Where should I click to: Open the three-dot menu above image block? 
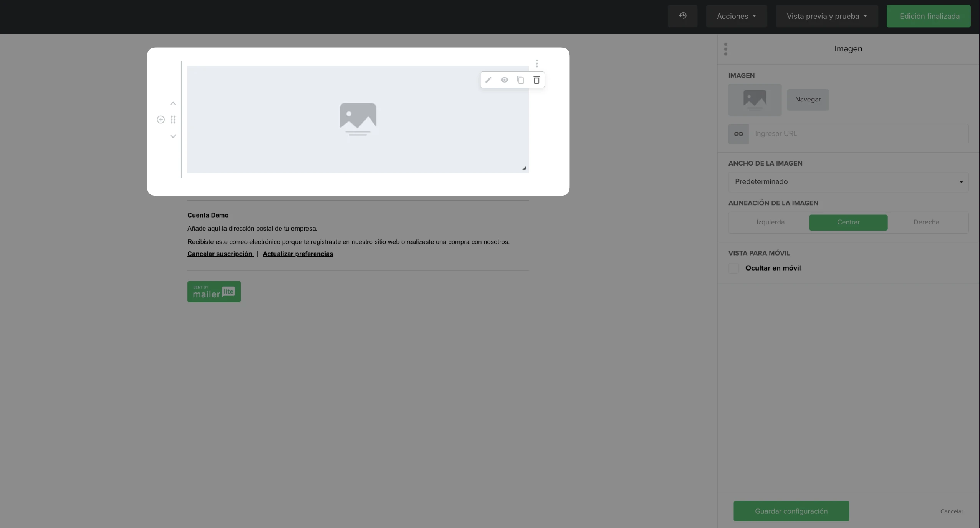point(537,63)
